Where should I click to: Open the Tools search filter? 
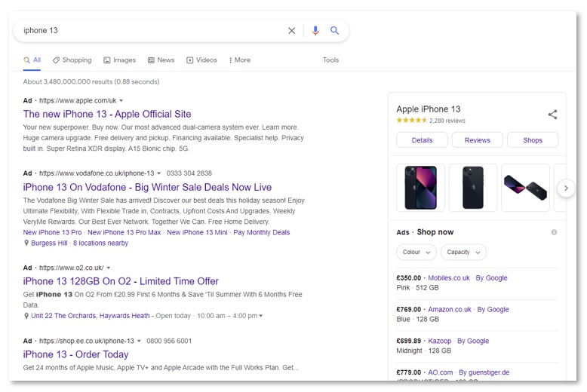330,60
